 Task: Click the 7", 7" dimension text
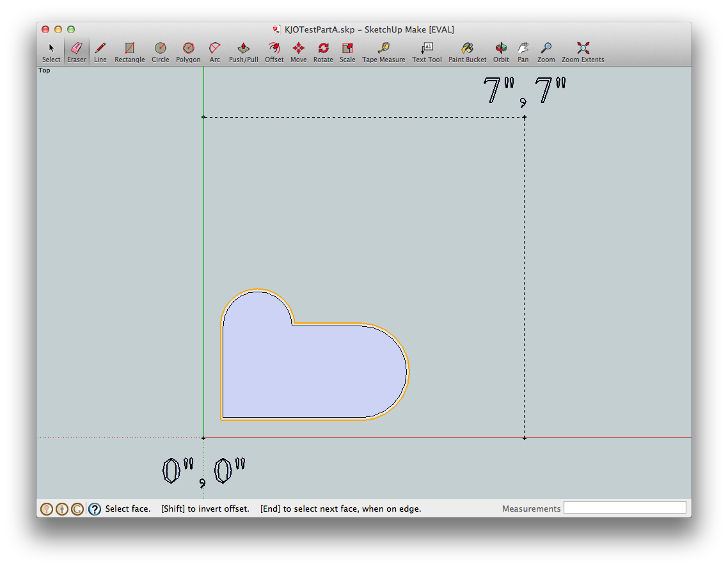click(x=525, y=91)
